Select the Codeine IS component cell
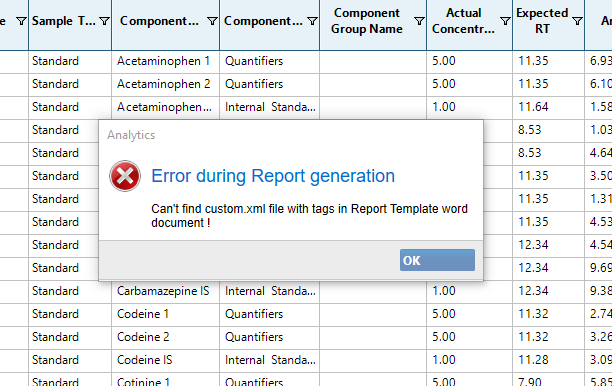Viewport: 612px width, 386px height. [165, 360]
